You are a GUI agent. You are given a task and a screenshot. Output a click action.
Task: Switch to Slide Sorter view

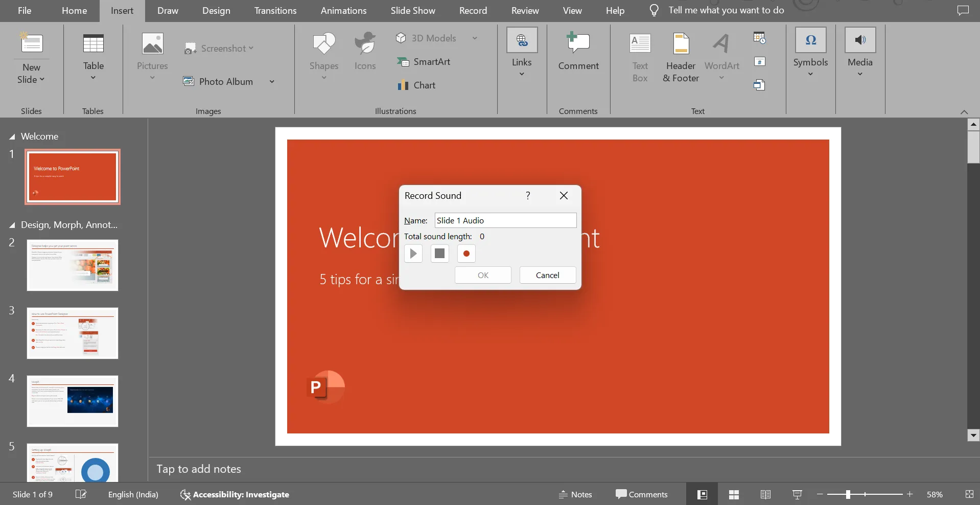tap(734, 494)
